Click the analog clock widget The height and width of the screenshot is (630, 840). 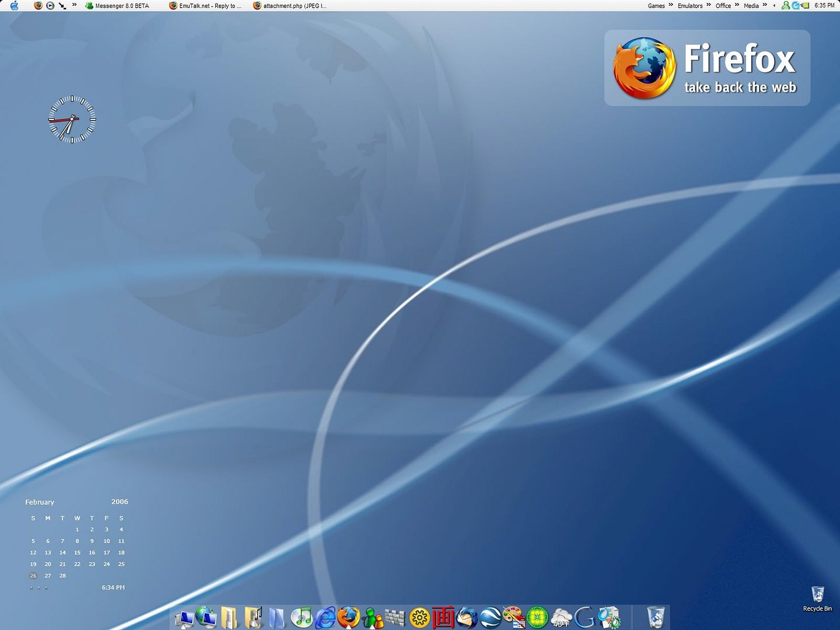click(x=72, y=119)
